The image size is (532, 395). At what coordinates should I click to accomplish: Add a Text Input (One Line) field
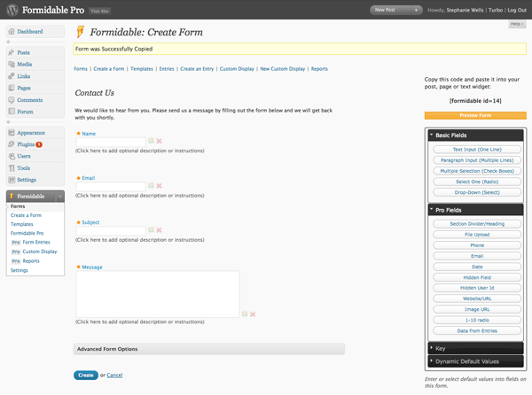pos(477,150)
